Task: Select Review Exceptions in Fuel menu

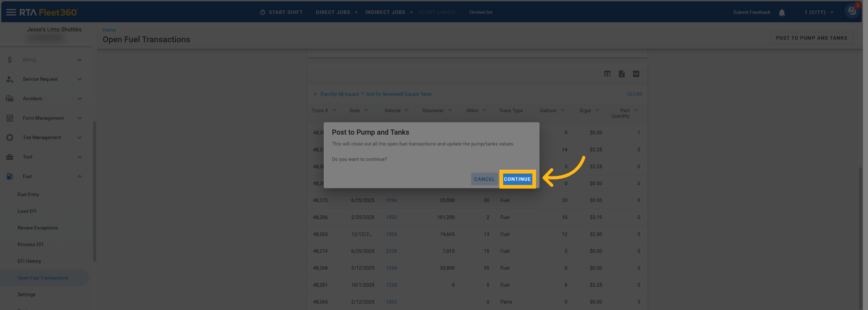Action: (x=38, y=228)
